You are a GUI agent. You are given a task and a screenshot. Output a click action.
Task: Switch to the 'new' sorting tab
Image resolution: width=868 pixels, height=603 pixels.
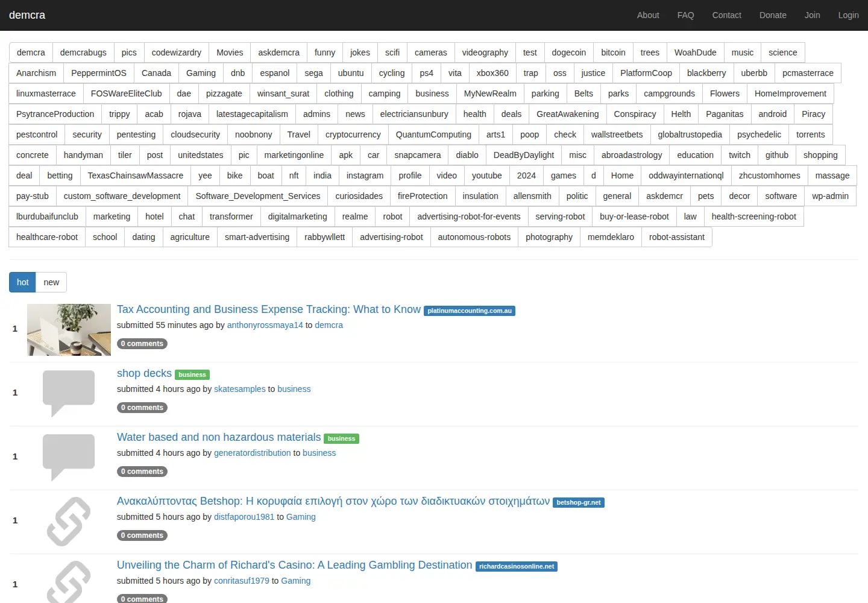(x=51, y=282)
